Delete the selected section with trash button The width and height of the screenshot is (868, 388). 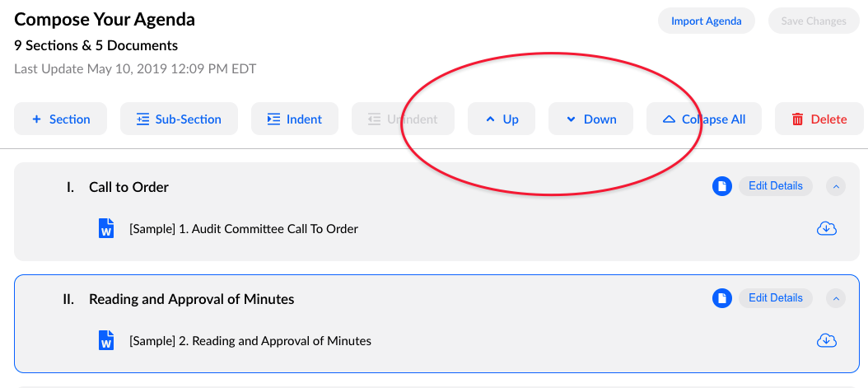point(819,119)
